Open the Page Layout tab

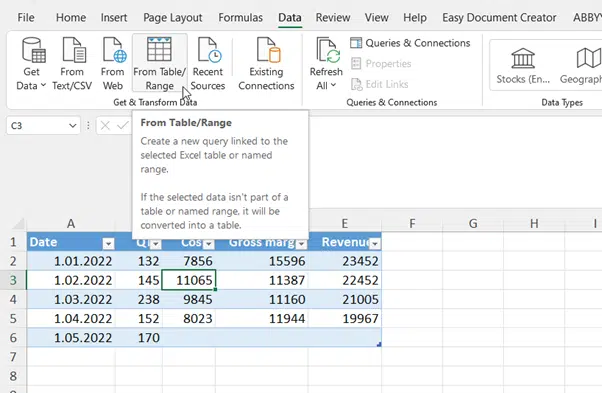coord(173,18)
